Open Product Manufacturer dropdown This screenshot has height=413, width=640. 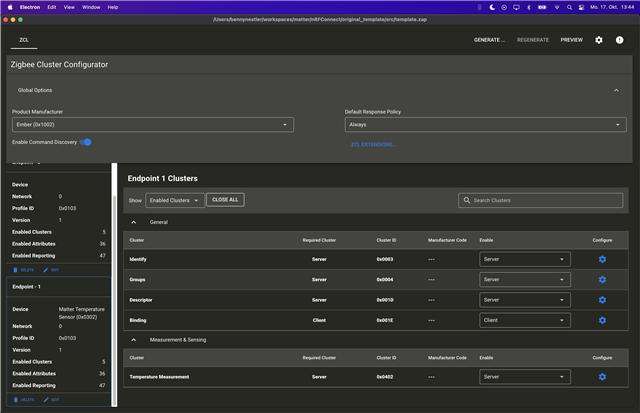(153, 124)
